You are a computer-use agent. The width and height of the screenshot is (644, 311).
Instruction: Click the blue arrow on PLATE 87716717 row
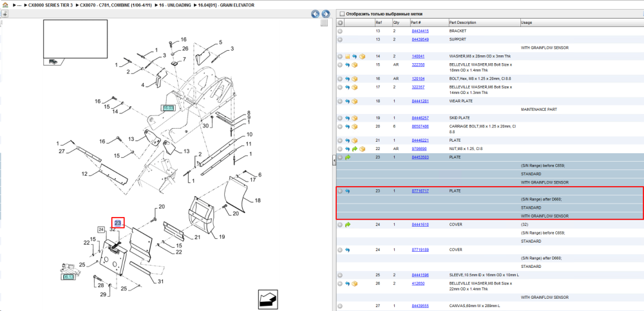click(x=348, y=191)
